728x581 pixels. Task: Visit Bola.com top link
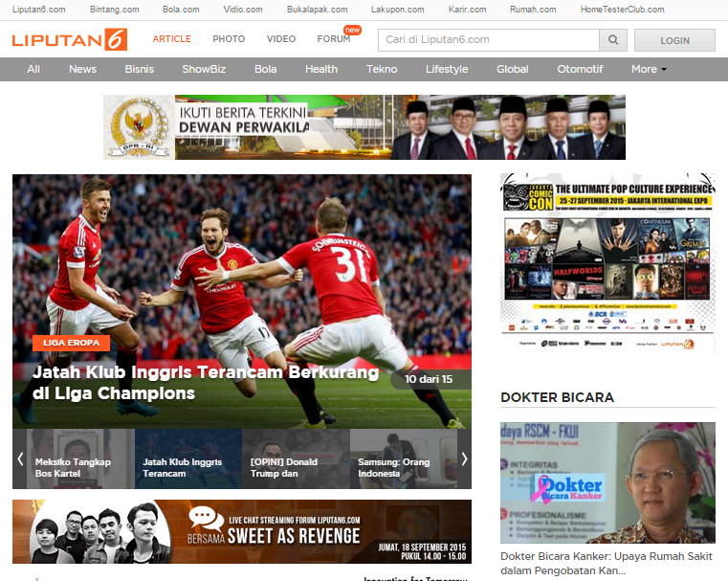point(181,10)
